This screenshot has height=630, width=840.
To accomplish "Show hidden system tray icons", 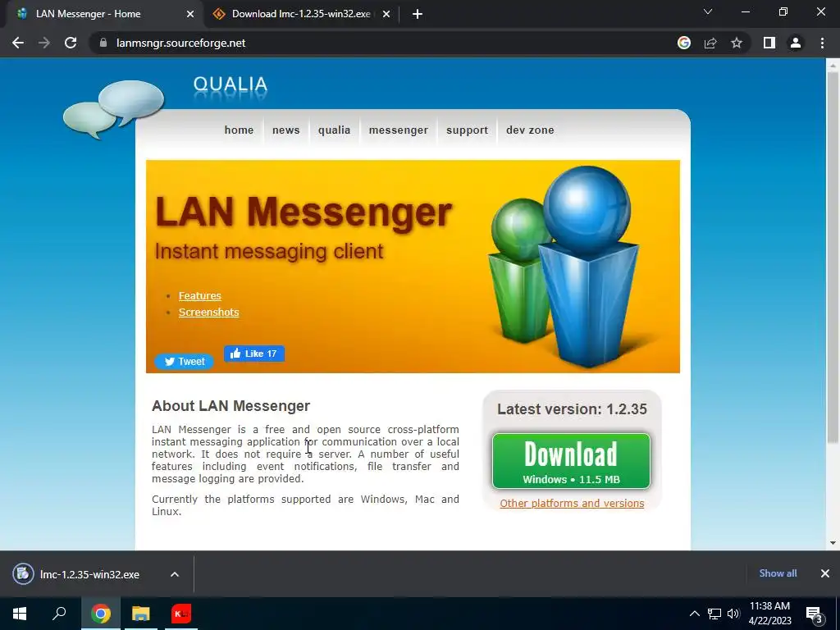I will [x=694, y=614].
